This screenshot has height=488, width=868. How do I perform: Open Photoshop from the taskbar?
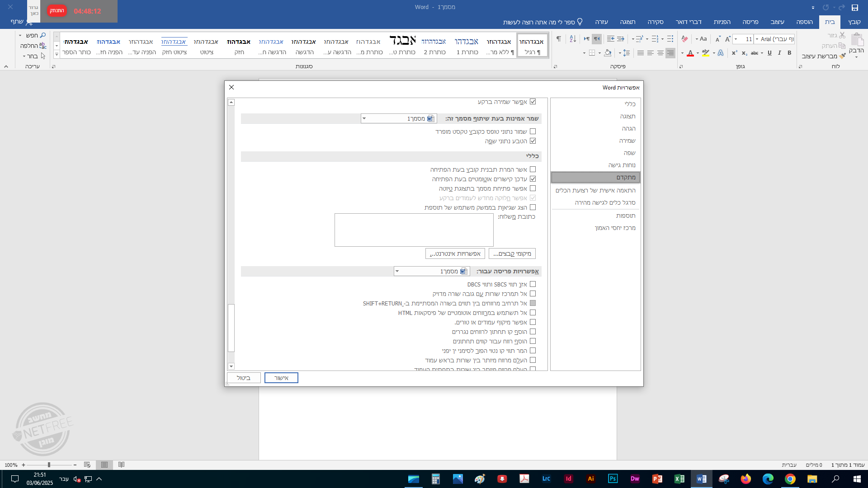tap(613, 479)
